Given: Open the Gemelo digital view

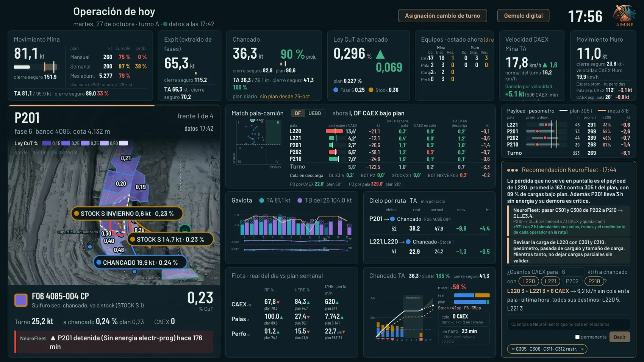Looking at the screenshot, I should [x=523, y=16].
